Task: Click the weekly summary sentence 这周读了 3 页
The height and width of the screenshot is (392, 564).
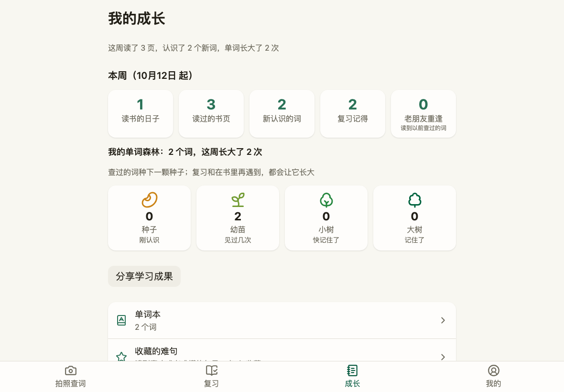Action: click(194, 48)
